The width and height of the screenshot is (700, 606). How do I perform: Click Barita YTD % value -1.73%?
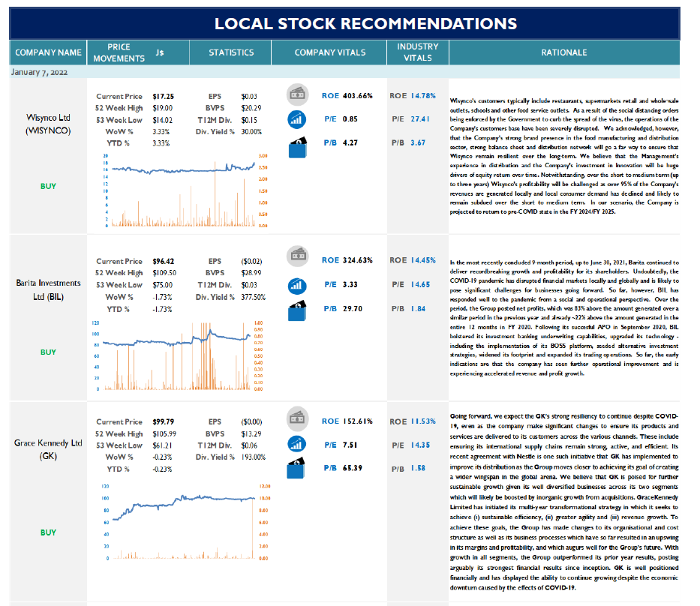pyautogui.click(x=162, y=309)
